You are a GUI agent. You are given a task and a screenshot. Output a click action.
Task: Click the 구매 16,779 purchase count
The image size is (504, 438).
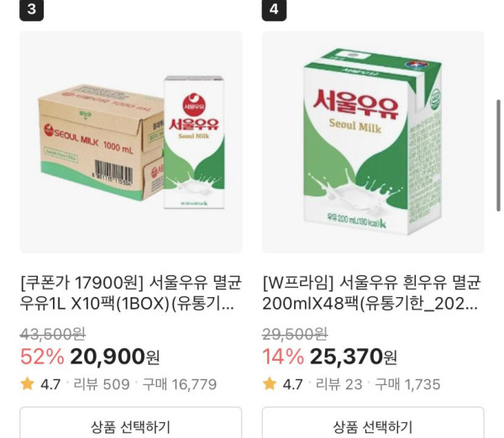(x=180, y=384)
